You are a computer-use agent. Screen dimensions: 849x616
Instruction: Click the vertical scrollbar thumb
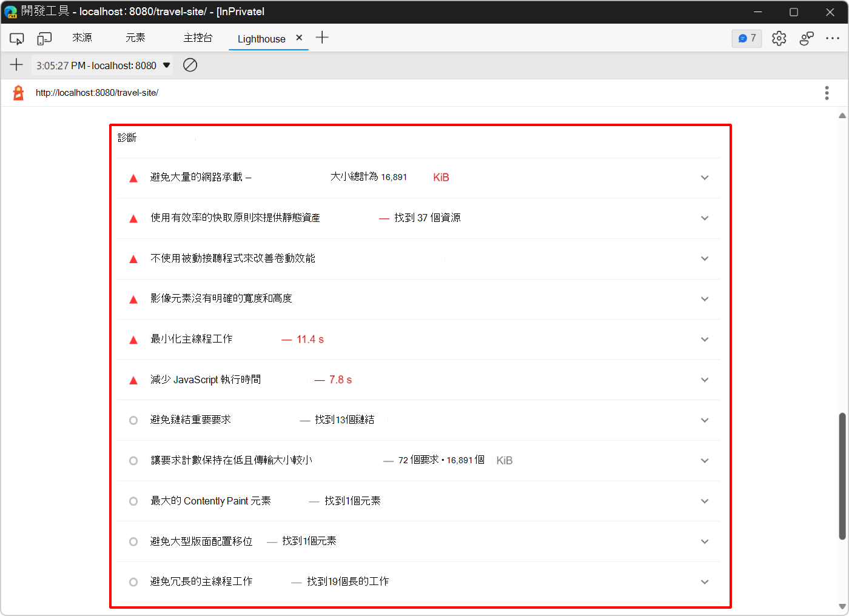point(842,476)
